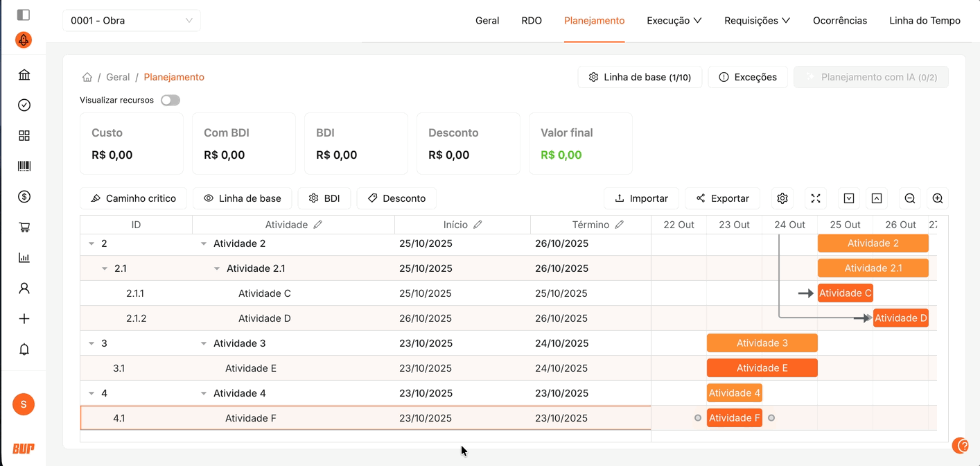Click the zoom in magnifier icon

(937, 198)
